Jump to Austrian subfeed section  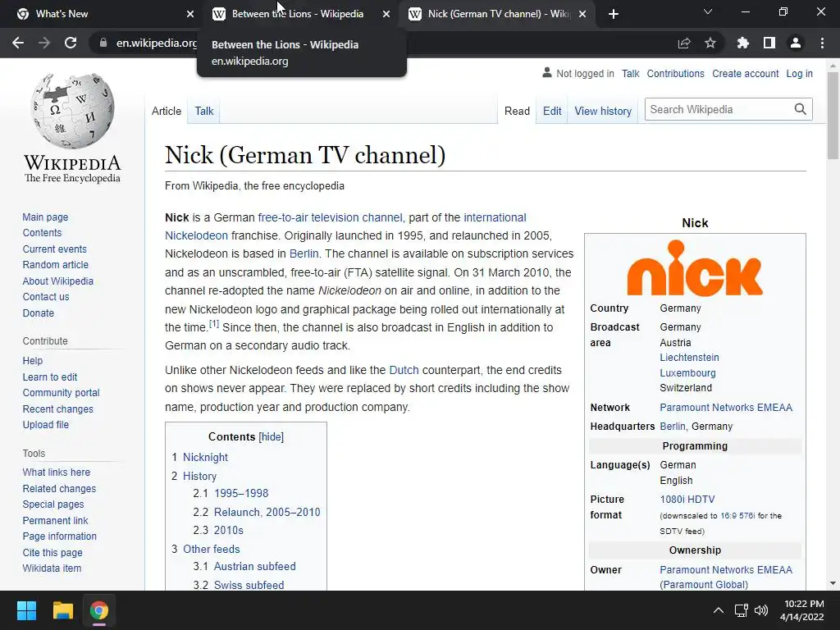pos(254,566)
